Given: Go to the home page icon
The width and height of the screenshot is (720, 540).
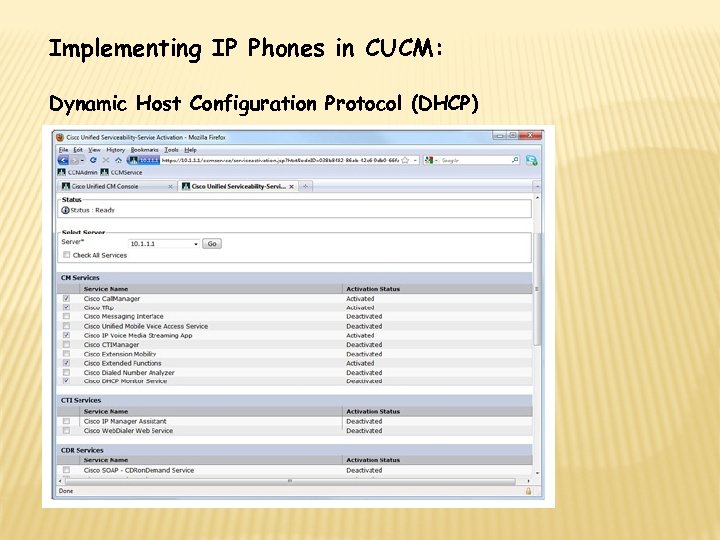Looking at the screenshot, I should [118, 160].
